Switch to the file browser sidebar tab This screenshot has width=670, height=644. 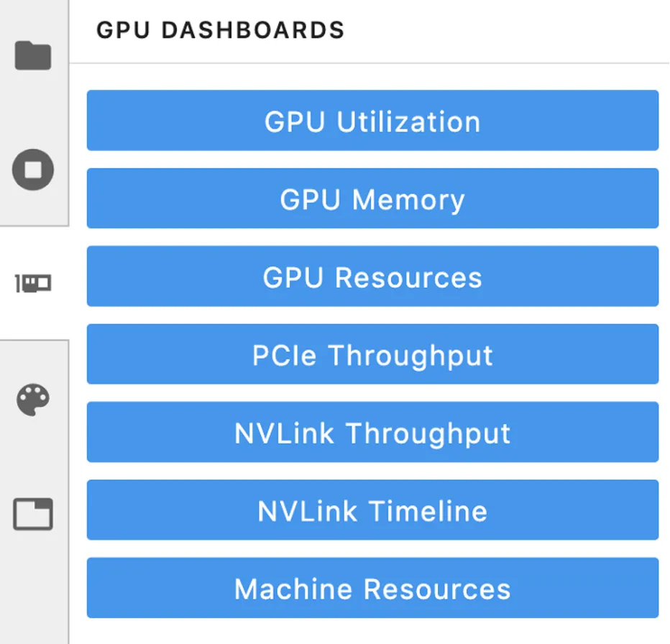[x=33, y=55]
